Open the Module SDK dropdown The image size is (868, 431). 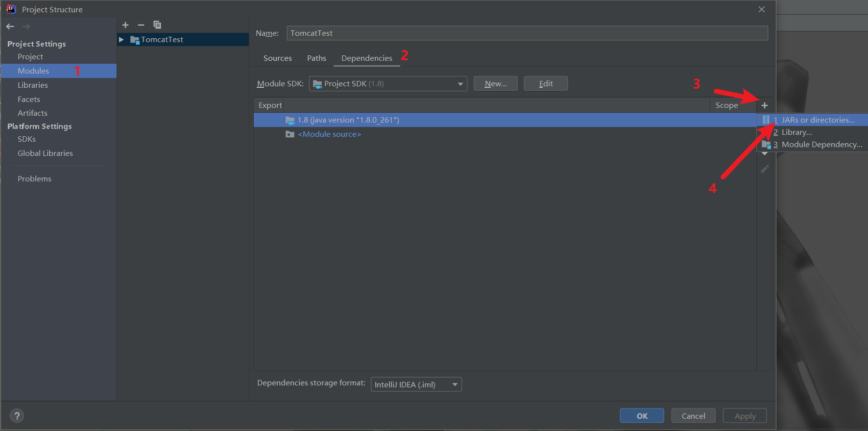388,84
